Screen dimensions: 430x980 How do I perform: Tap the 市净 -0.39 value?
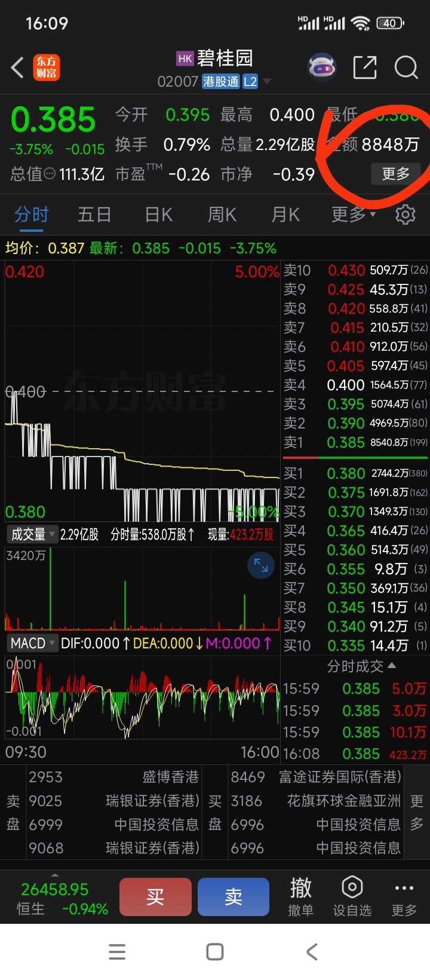293,174
